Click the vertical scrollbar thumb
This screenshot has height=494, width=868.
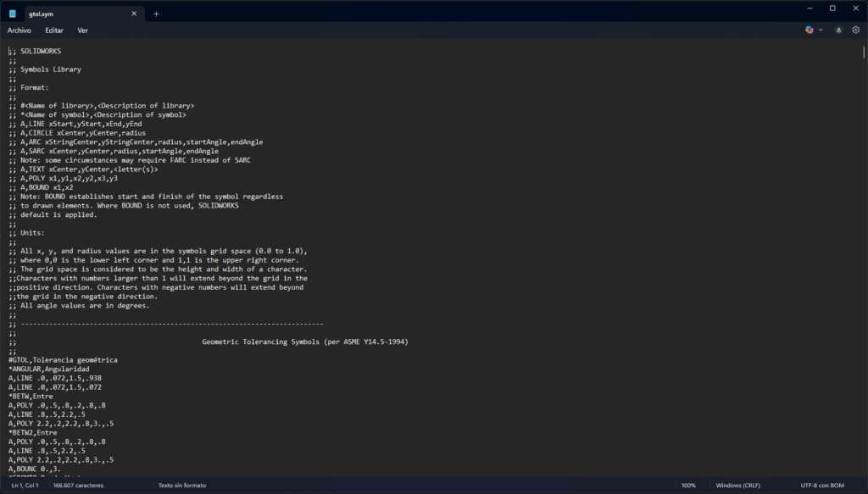coord(863,52)
